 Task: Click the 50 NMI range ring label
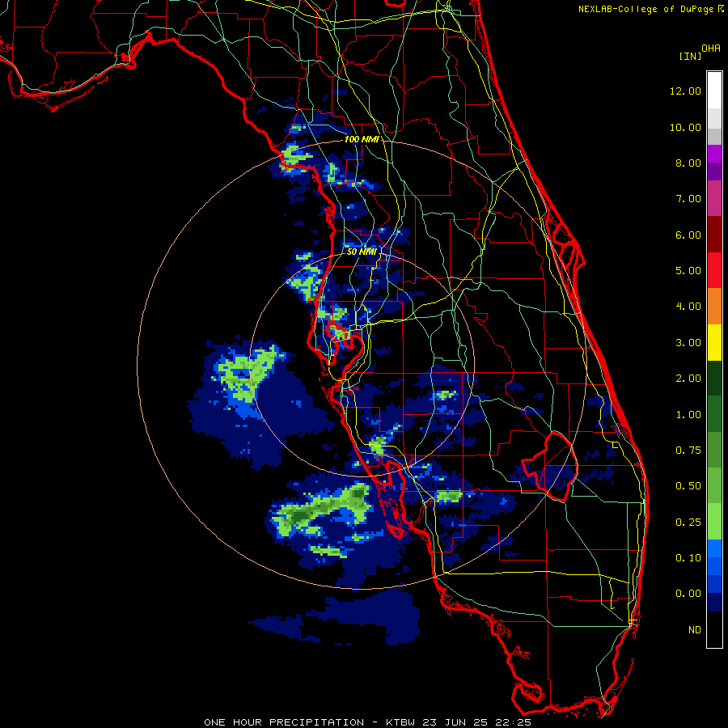(x=362, y=252)
